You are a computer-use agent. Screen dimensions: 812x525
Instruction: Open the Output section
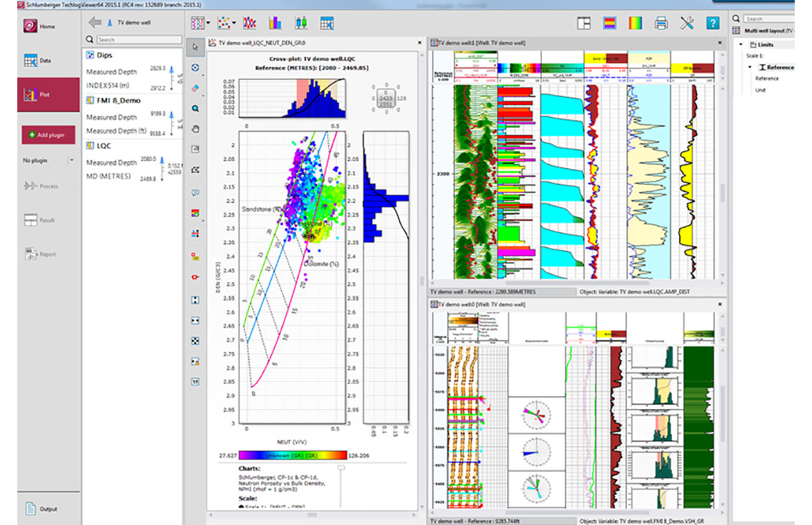[48, 509]
